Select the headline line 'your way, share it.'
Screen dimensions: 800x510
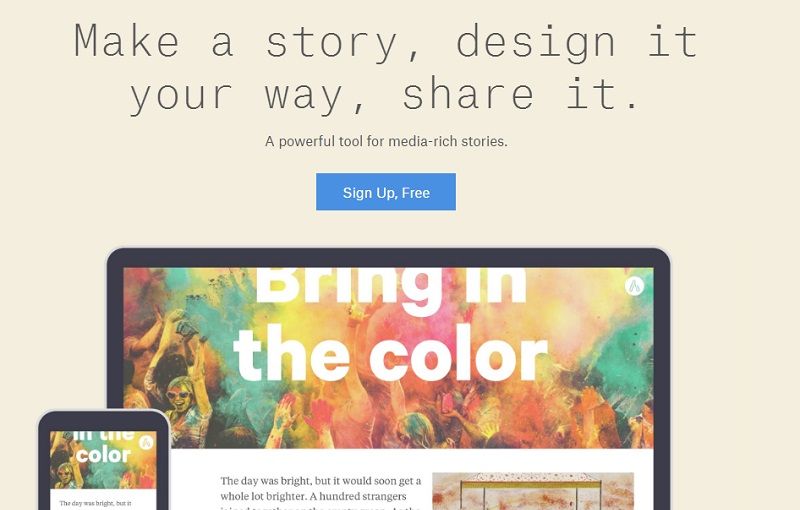point(384,95)
